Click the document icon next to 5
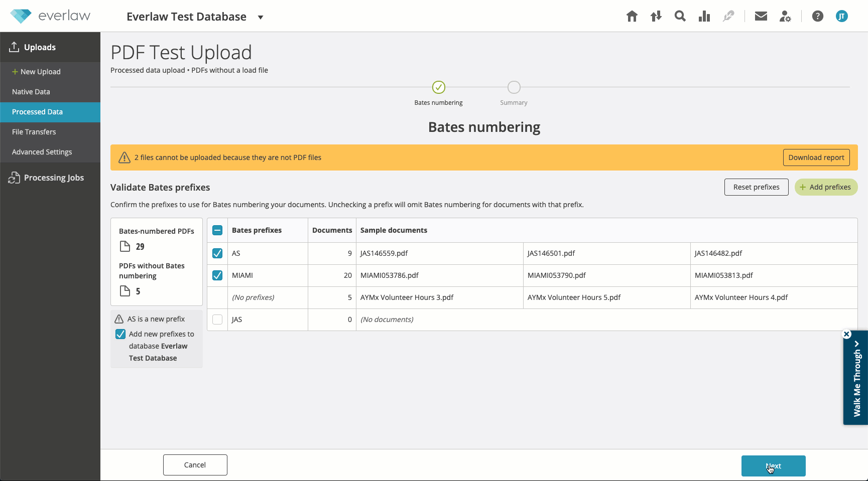Viewport: 868px width, 481px height. 125,291
